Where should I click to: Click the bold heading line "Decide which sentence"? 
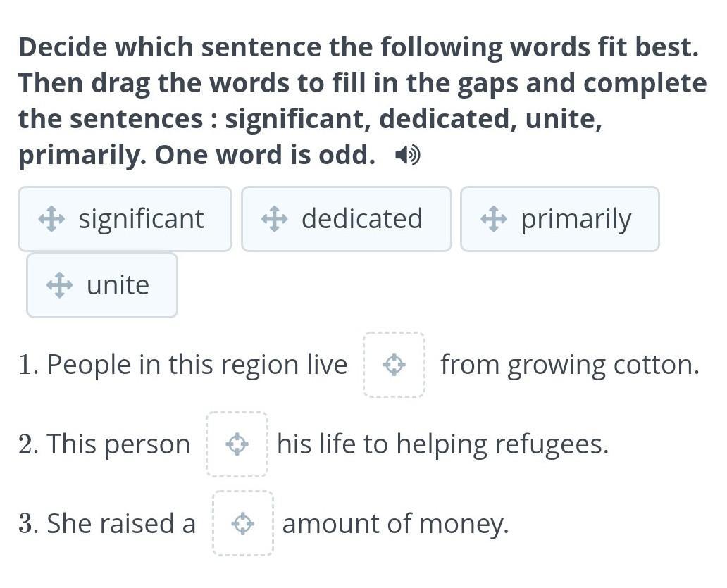359,47
